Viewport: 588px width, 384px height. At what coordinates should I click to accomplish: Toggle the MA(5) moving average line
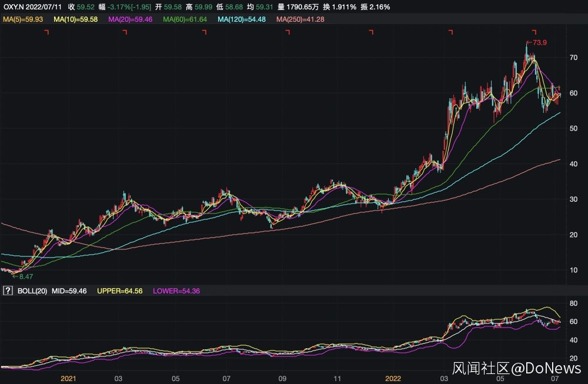coord(24,19)
